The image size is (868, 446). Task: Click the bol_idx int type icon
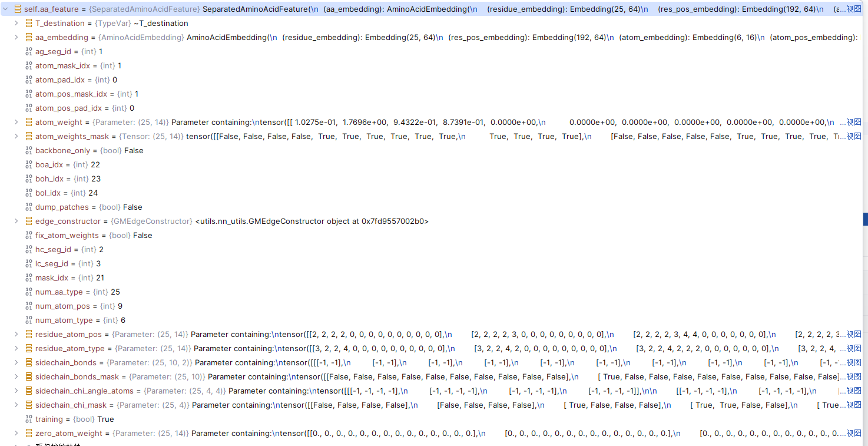(29, 193)
